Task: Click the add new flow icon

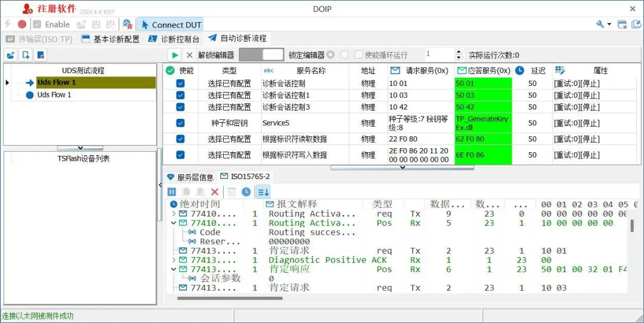Action: point(26,55)
